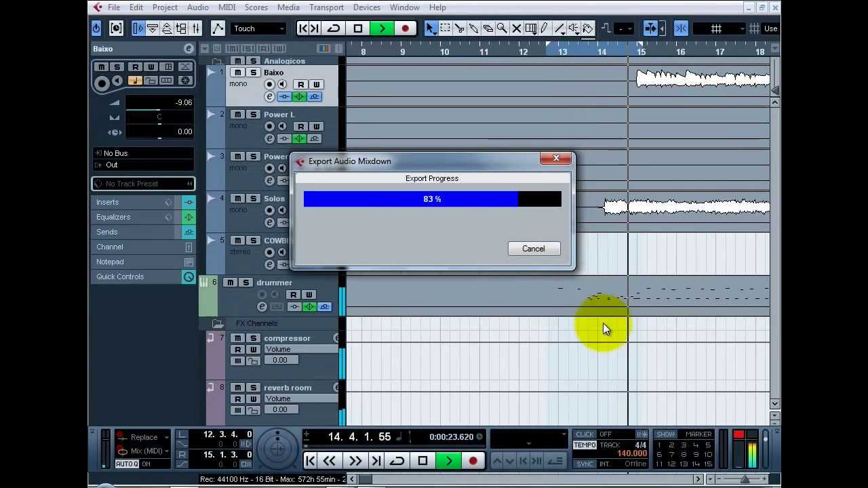Click the compressor track Volume parameter

pyautogui.click(x=301, y=349)
